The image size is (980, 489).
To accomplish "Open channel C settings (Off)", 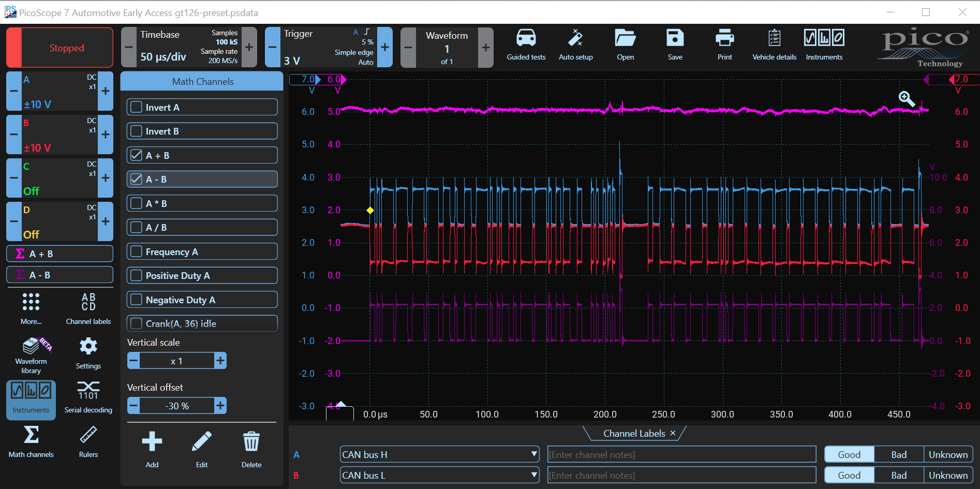I will [60, 178].
